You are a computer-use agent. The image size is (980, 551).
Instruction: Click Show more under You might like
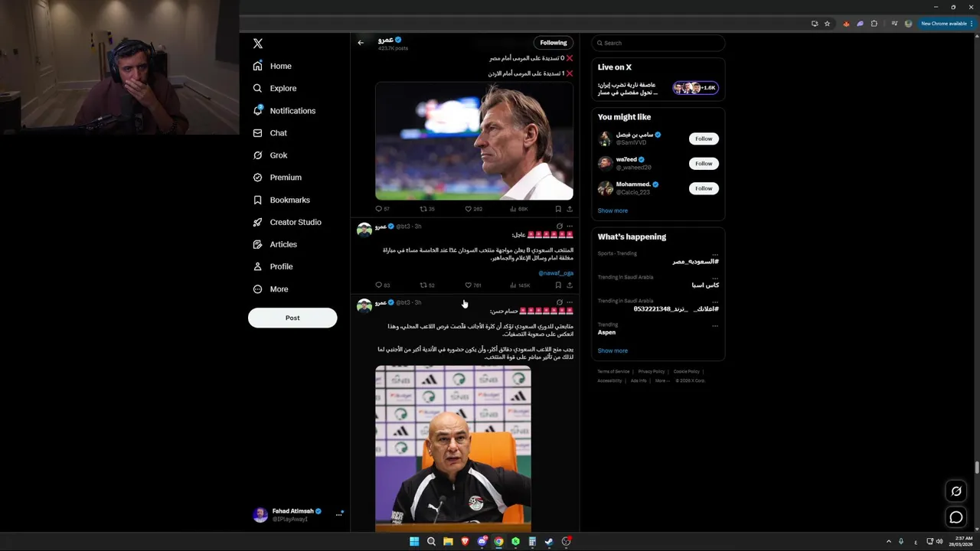612,210
